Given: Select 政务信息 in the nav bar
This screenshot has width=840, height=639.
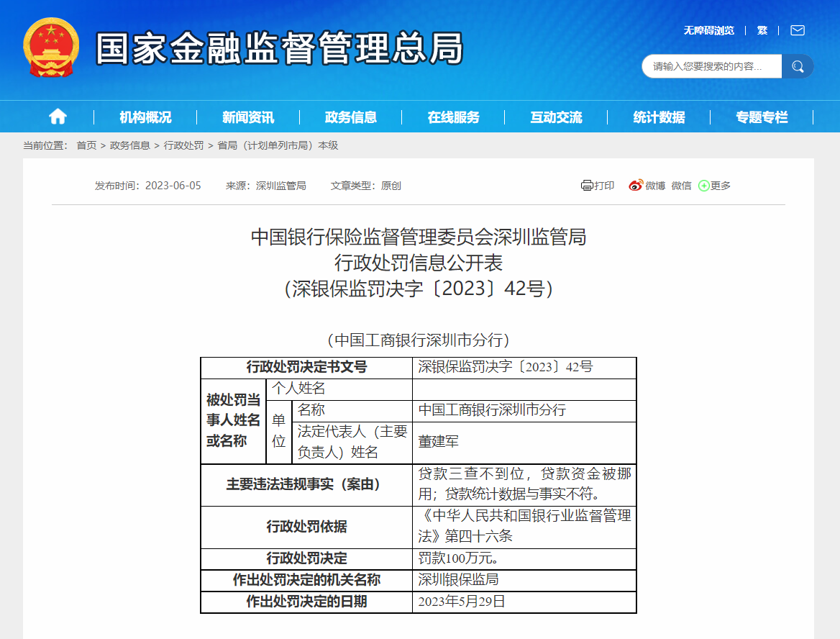Looking at the screenshot, I should coord(351,117).
